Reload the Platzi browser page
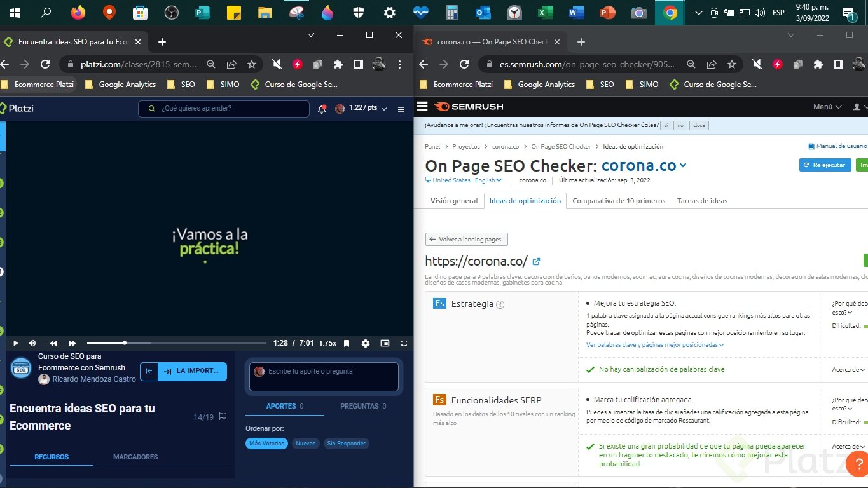868x488 pixels. [x=45, y=64]
